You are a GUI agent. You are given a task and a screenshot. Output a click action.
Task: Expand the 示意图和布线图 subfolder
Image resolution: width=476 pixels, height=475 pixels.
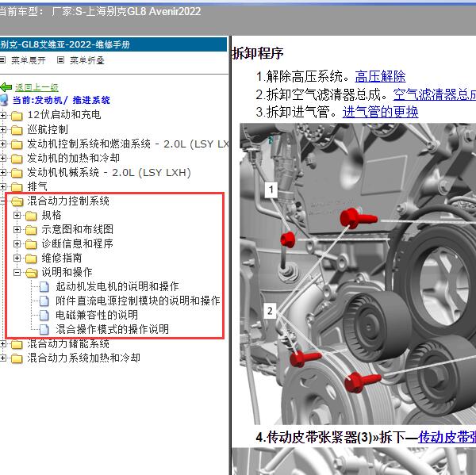coord(17,229)
